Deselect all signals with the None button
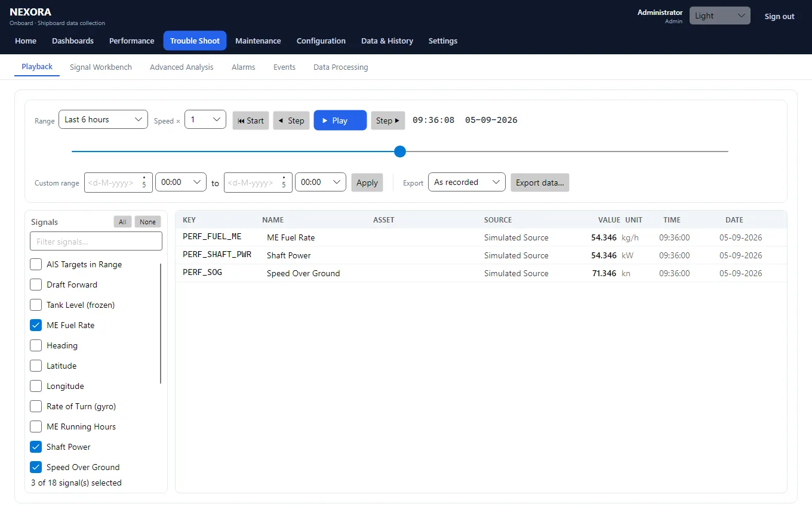Screen dimensions: 812x513 click(148, 222)
